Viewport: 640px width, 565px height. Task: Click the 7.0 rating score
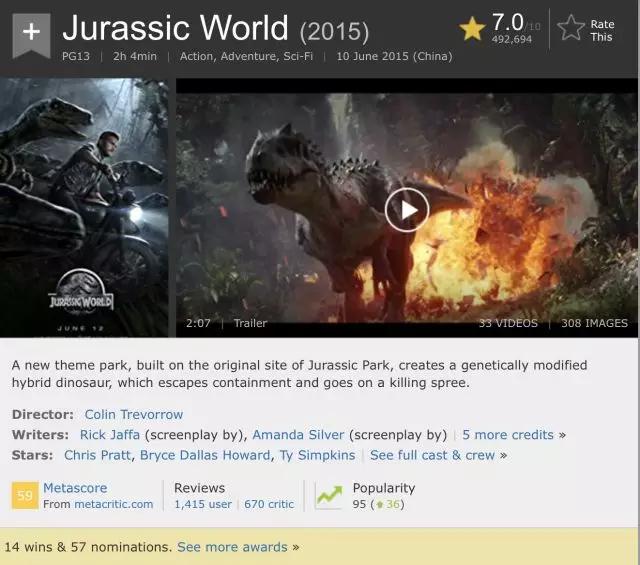pos(507,22)
